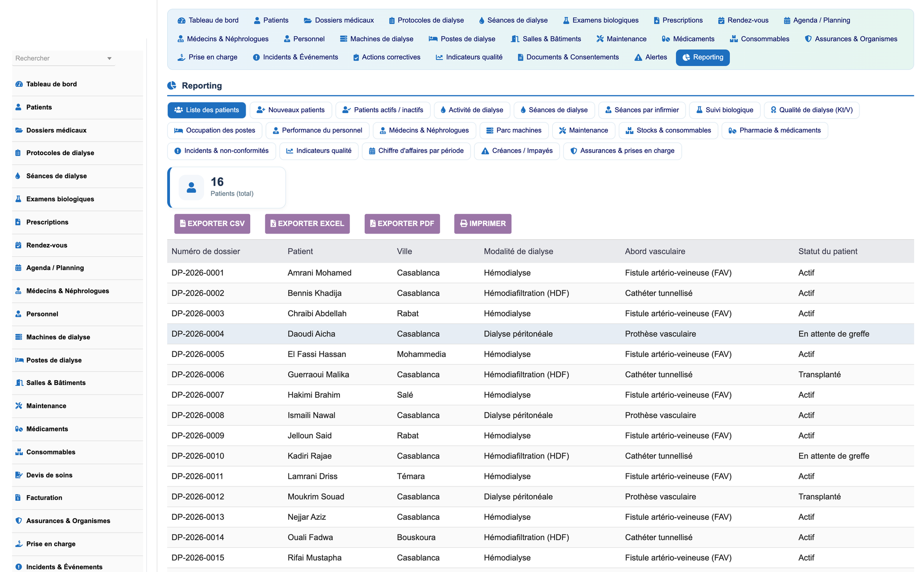Screen dimensions: 924x572
Task: Switch to Patients actifs / inactifs report
Action: (x=383, y=110)
